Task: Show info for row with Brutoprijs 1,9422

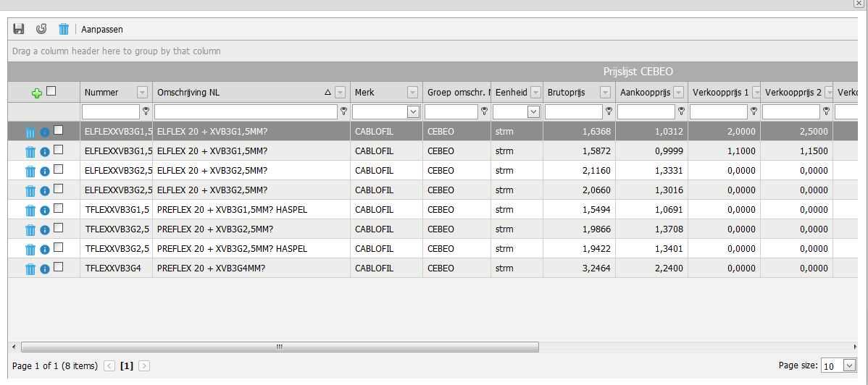Action: click(x=45, y=250)
